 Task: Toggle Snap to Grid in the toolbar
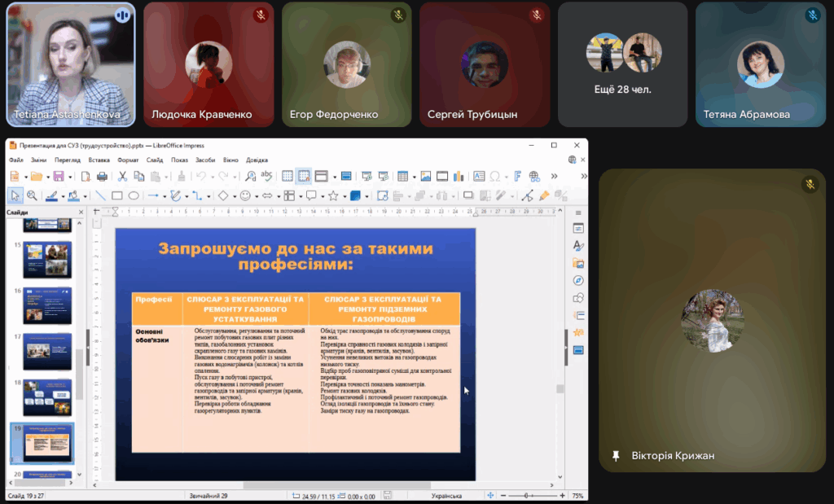(304, 176)
